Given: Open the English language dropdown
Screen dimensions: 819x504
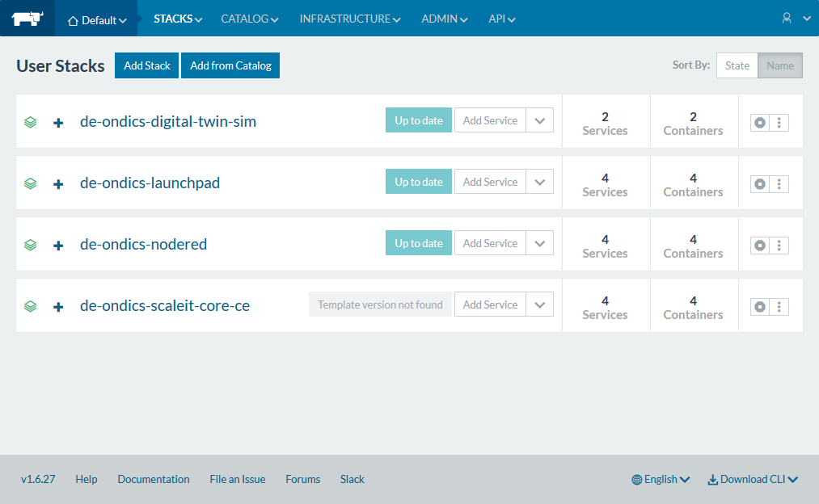Looking at the screenshot, I should [x=661, y=480].
